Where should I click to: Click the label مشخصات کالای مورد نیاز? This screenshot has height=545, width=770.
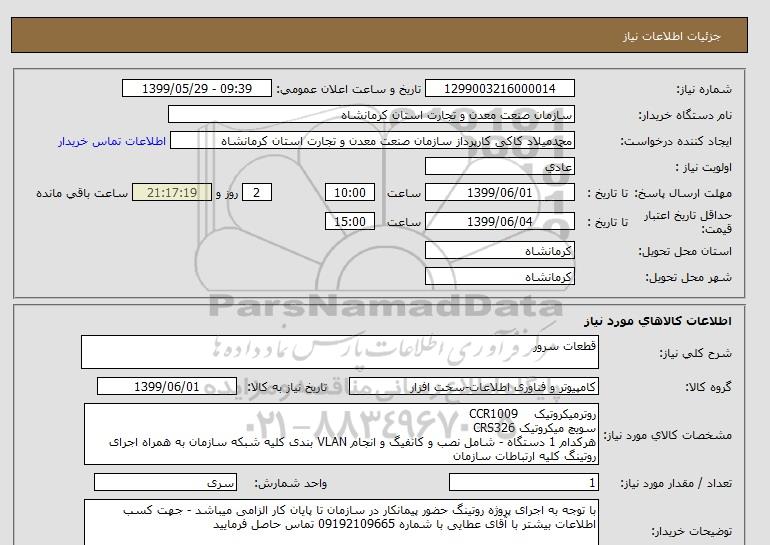[667, 435]
